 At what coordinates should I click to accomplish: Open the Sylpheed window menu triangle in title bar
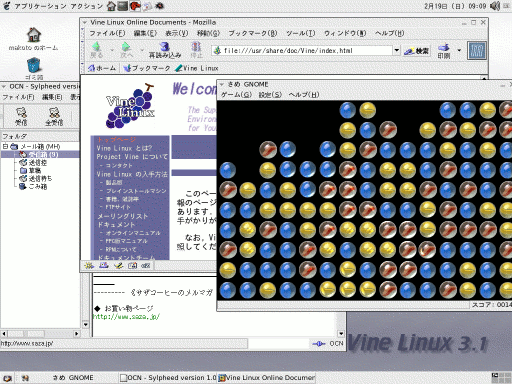(x=4, y=87)
